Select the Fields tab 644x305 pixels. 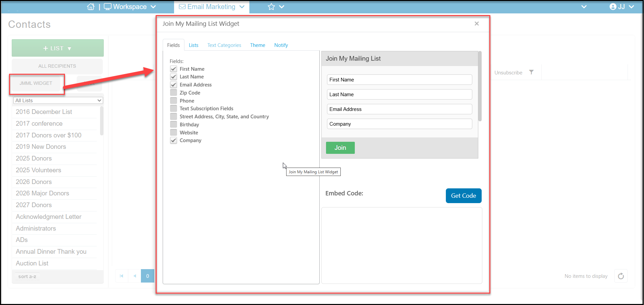tap(173, 45)
